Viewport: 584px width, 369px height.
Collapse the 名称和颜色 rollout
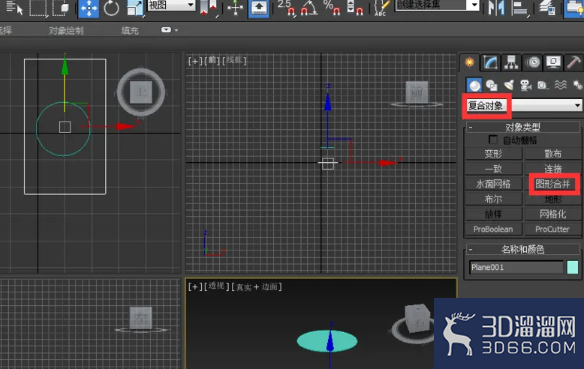(523, 249)
